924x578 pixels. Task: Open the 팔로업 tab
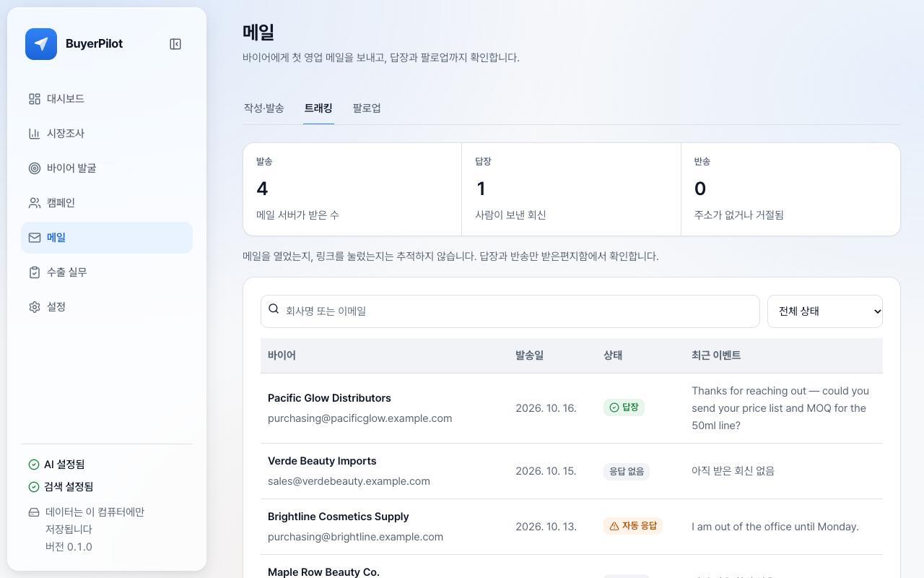[367, 108]
